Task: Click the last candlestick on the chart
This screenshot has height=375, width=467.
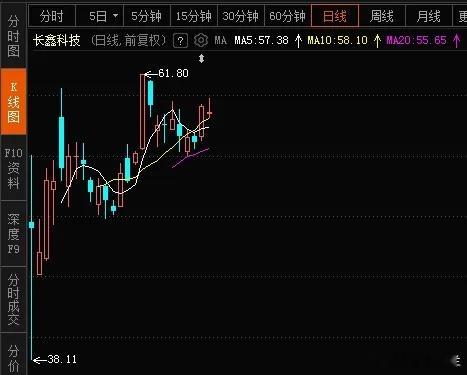Action: coord(210,112)
